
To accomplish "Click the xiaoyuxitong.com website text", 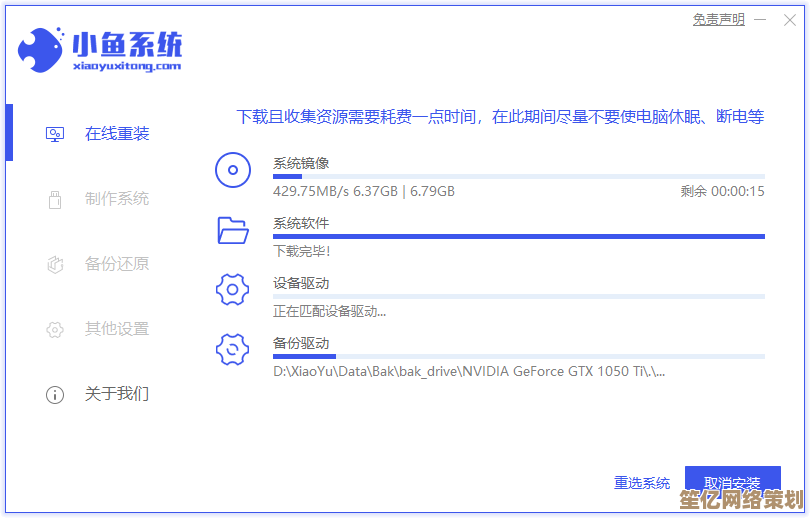I will coord(127,66).
